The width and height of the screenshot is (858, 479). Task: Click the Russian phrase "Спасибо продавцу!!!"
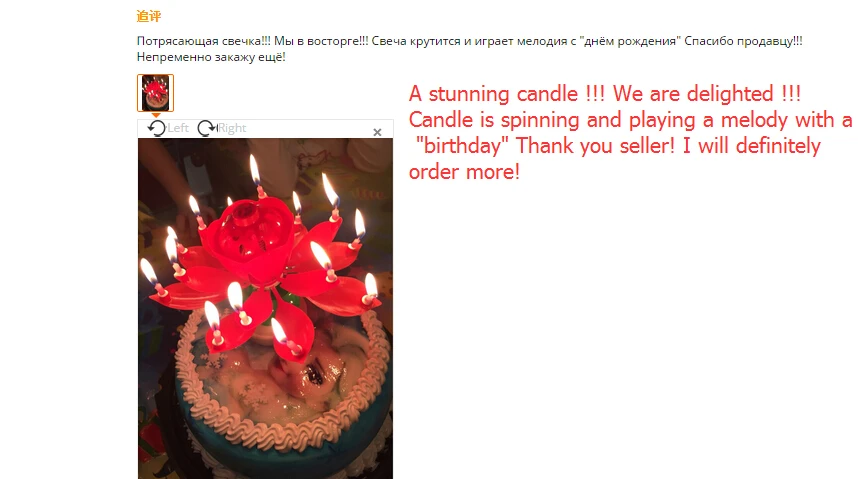pos(743,41)
